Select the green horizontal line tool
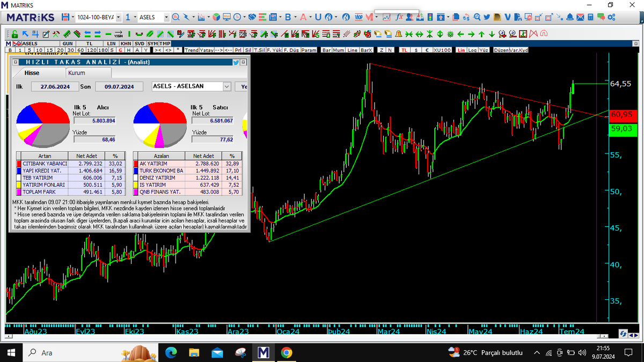 point(108,34)
